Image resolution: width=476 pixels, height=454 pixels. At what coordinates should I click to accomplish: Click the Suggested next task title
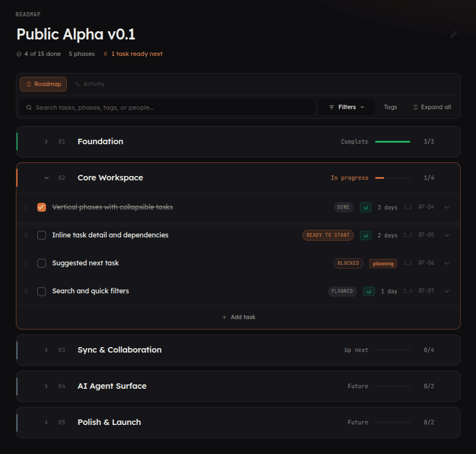[85, 263]
